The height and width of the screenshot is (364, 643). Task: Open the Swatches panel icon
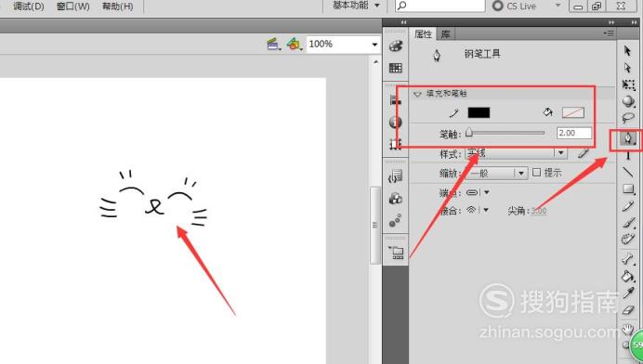pyautogui.click(x=395, y=68)
